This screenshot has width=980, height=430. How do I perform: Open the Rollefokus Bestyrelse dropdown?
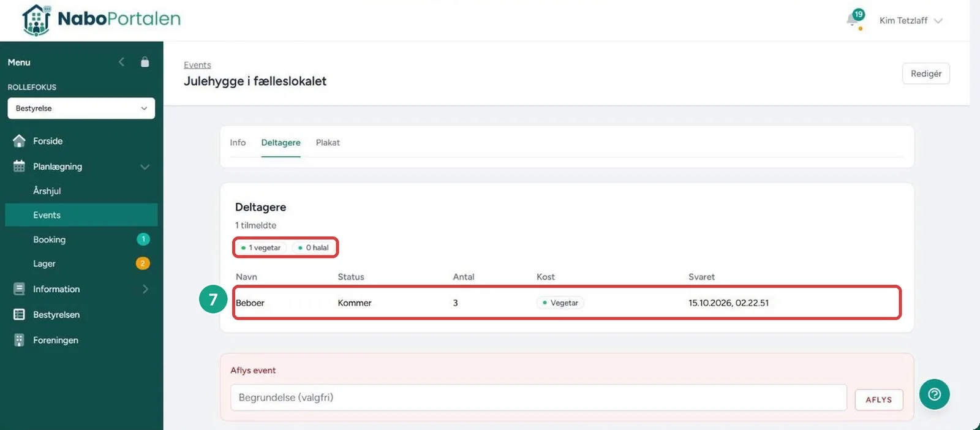(x=81, y=108)
